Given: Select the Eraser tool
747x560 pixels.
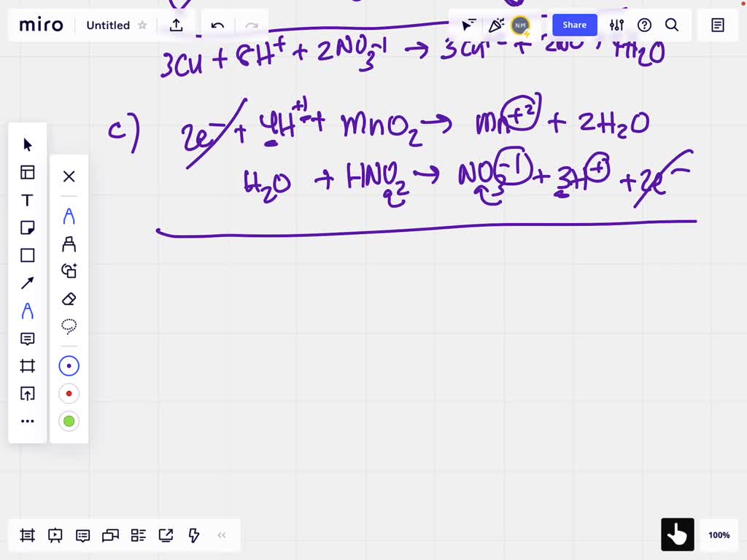Looking at the screenshot, I should coord(69,299).
